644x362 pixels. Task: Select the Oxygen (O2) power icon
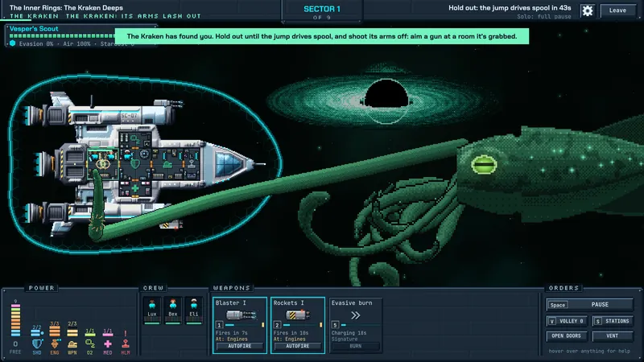tap(90, 344)
